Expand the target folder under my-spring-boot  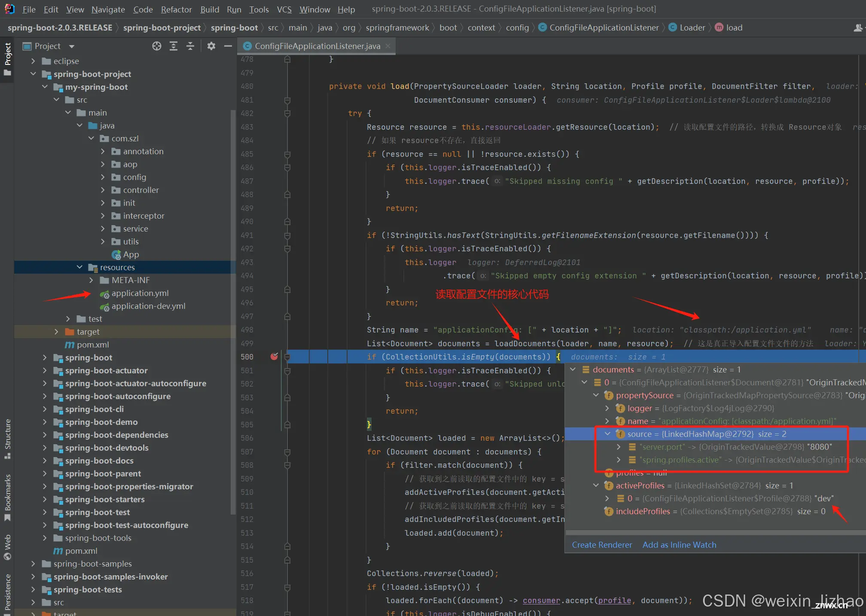56,332
